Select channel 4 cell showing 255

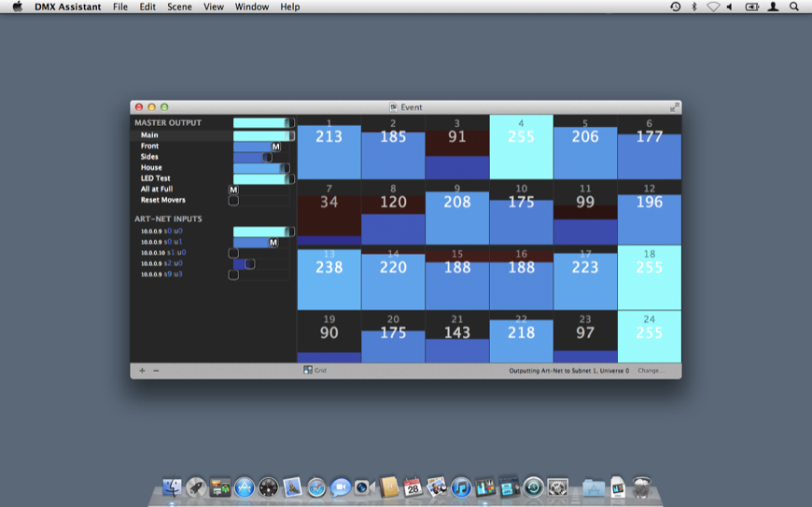[521, 147]
